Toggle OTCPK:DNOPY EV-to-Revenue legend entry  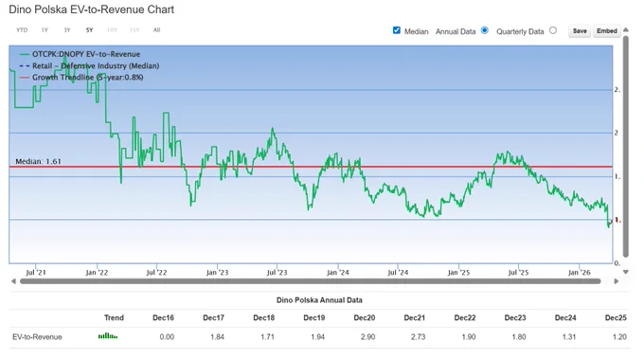(80, 54)
